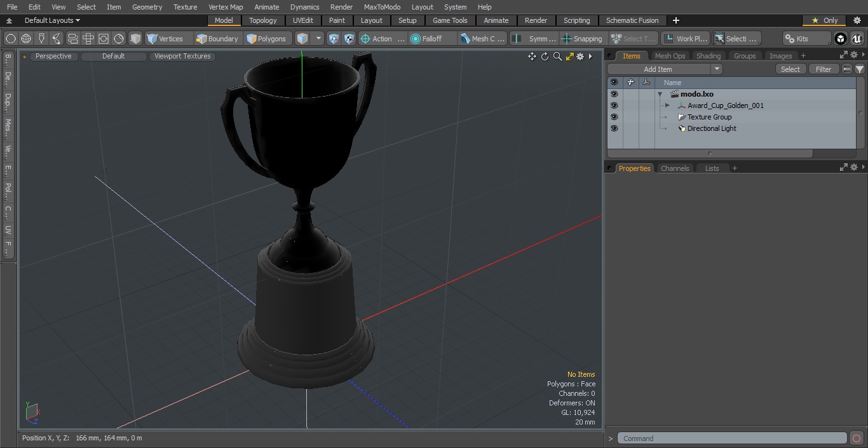Open the Selection options button
Screen dimensions: 868x448
(736, 39)
